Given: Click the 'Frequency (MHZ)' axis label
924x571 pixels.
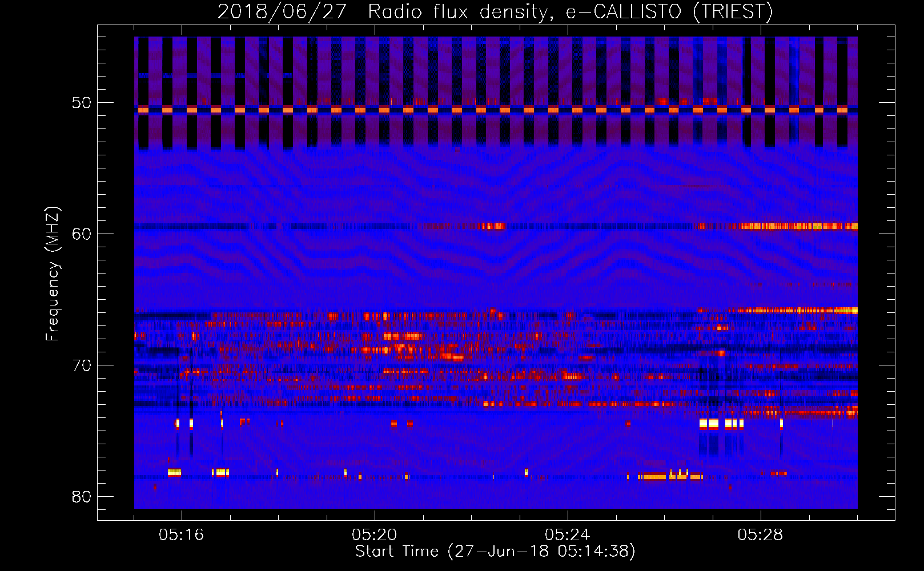Looking at the screenshot, I should coord(53,274).
